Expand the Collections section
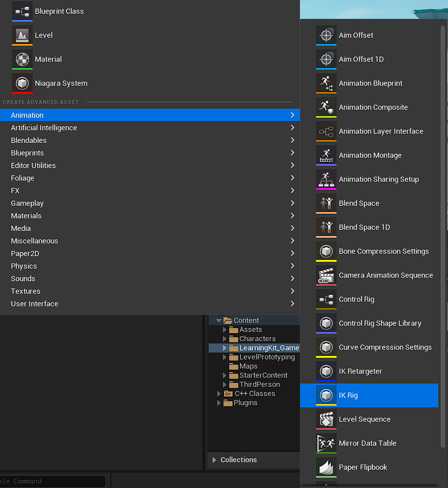This screenshot has width=448, height=488. (214, 459)
